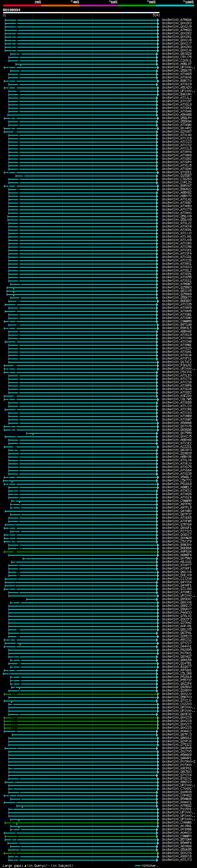
Task: Select label UniRef100_A7XIR6
Action: pyautogui.click(x=176, y=410)
